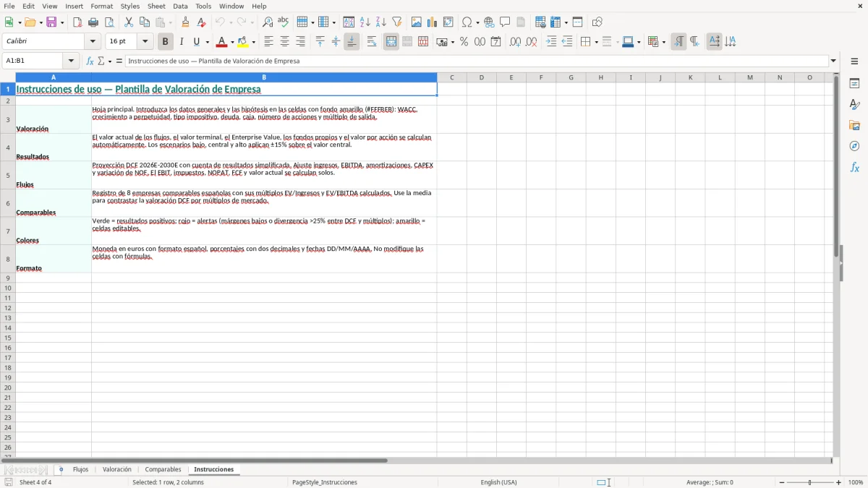This screenshot has width=868, height=488.
Task: Increase cell indent
Action: [551, 42]
